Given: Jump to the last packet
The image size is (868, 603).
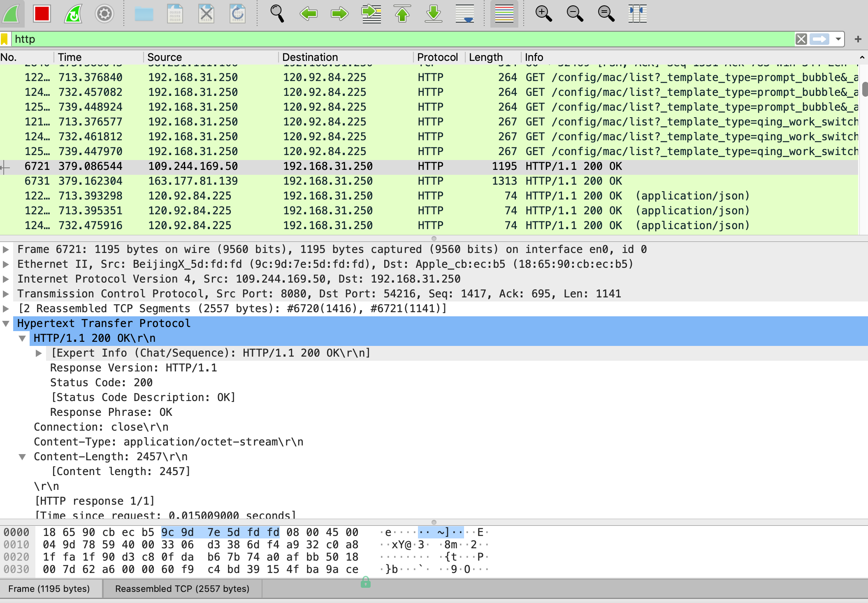Looking at the screenshot, I should (x=433, y=14).
